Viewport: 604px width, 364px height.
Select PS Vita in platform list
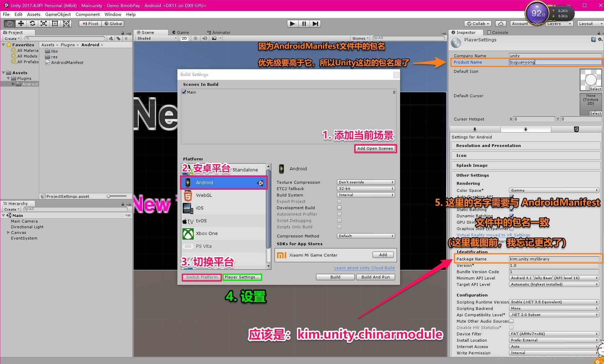click(223, 246)
